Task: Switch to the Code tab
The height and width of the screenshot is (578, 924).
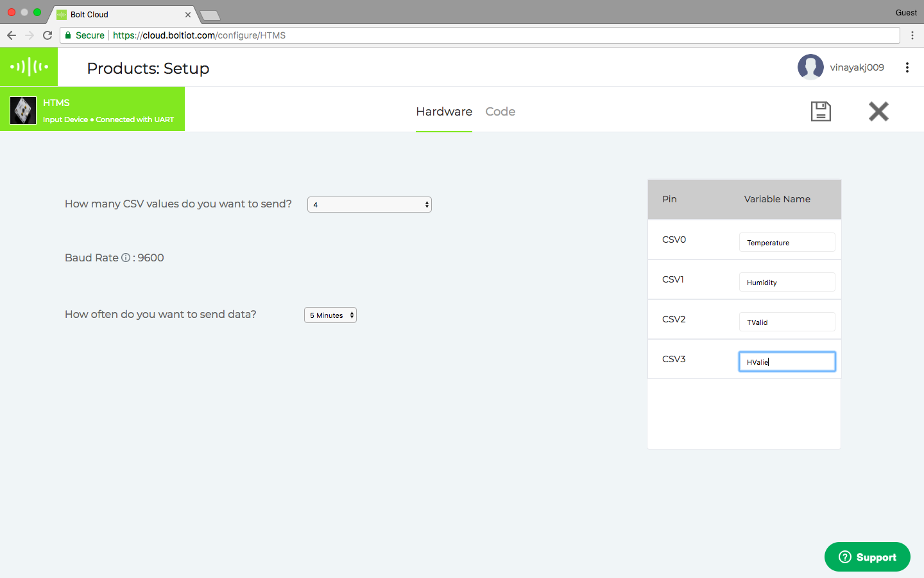Action: (x=500, y=112)
